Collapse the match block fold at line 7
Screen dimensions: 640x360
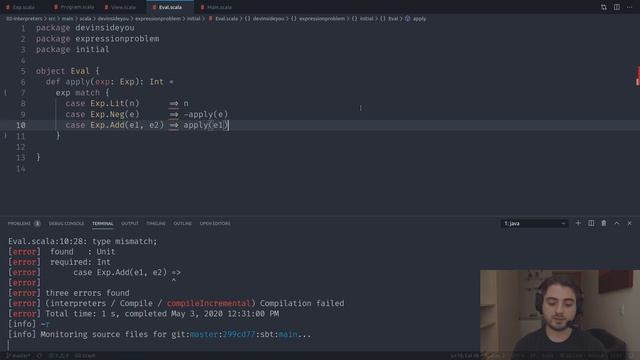point(5,93)
